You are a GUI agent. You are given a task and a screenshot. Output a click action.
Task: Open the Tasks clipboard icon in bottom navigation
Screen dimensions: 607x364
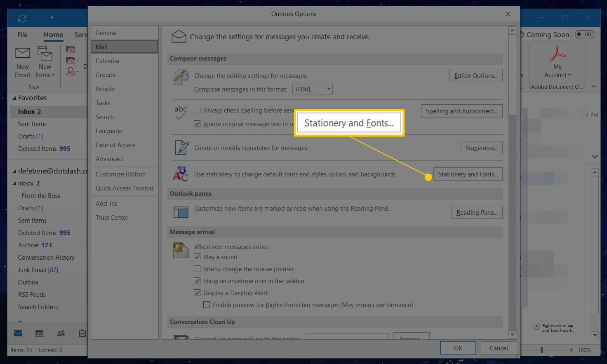pos(82,333)
